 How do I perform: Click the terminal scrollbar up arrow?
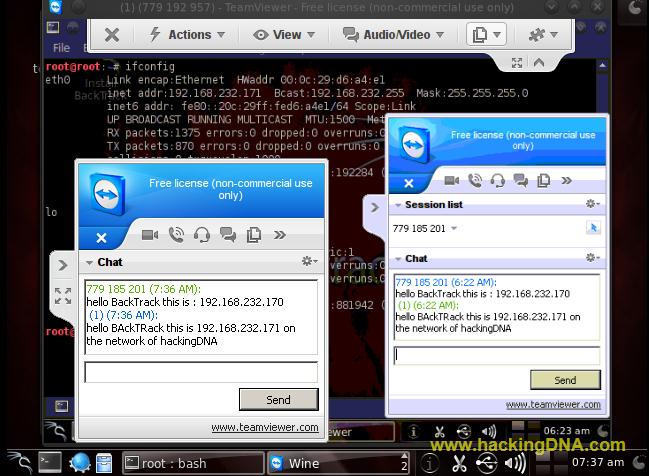pyautogui.click(x=603, y=65)
